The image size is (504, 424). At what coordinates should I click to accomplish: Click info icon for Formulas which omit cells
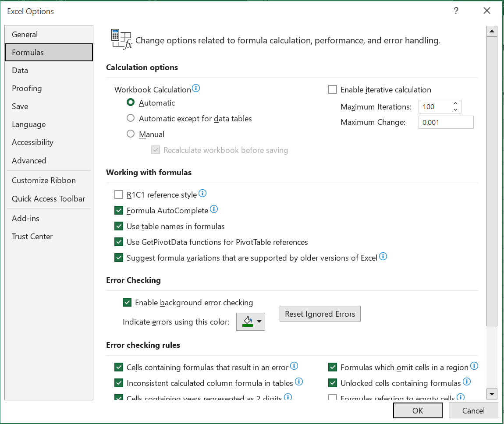coord(474,366)
